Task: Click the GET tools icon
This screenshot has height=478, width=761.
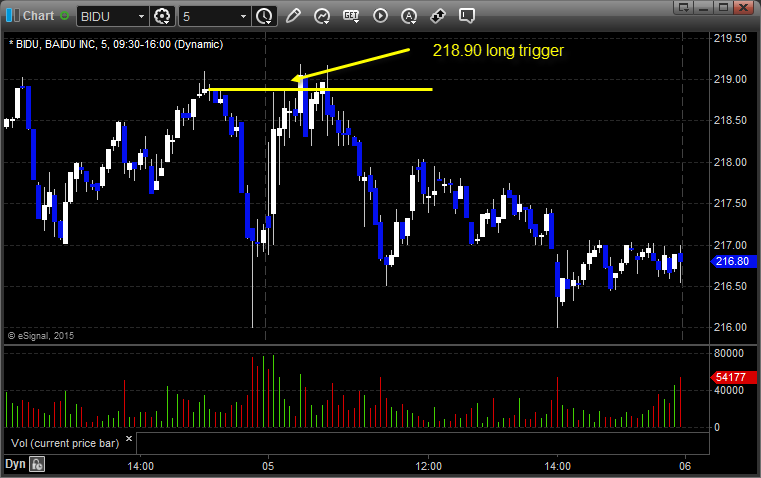Action: tap(351, 16)
